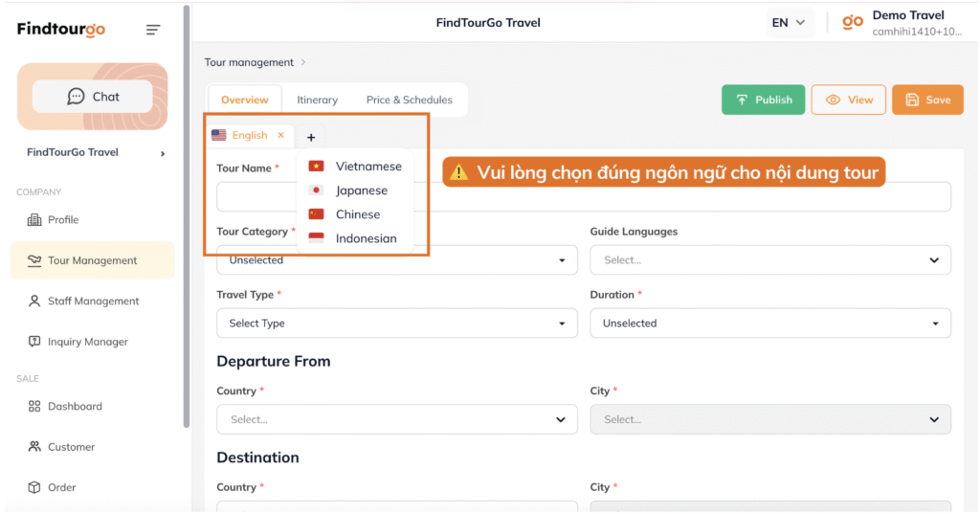This screenshot has height=514, width=980.
Task: Switch to Price & Schedules tab
Action: 409,100
